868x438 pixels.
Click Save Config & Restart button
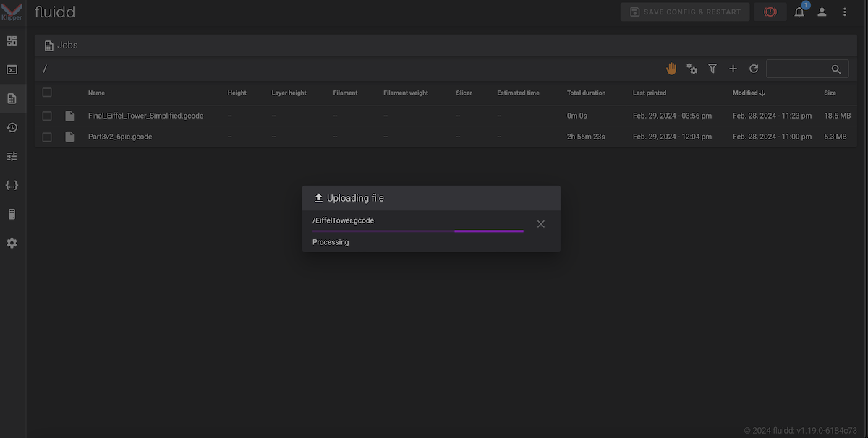pos(685,12)
